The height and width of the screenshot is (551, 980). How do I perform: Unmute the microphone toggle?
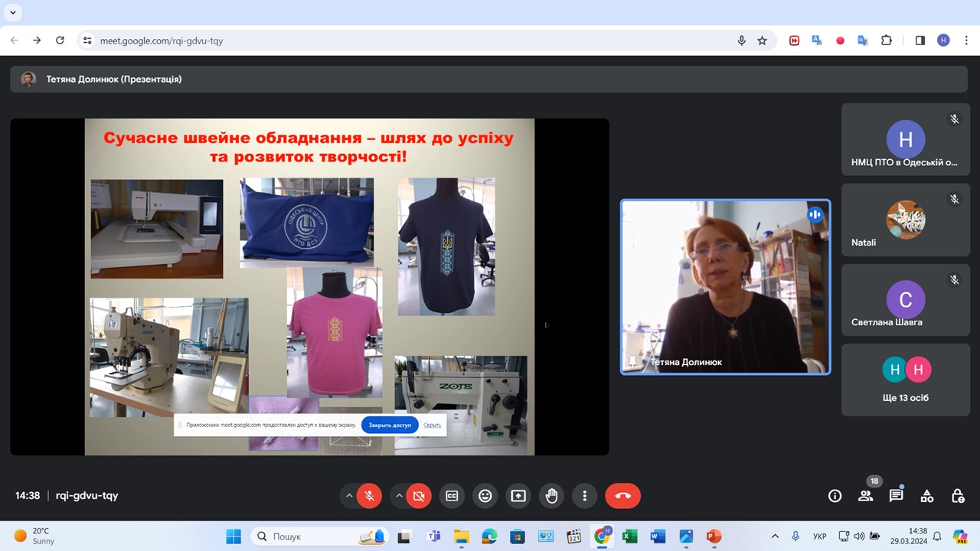coord(369,496)
